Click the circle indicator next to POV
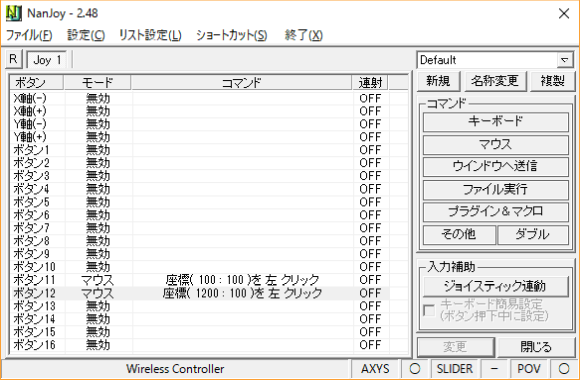 coord(564,369)
